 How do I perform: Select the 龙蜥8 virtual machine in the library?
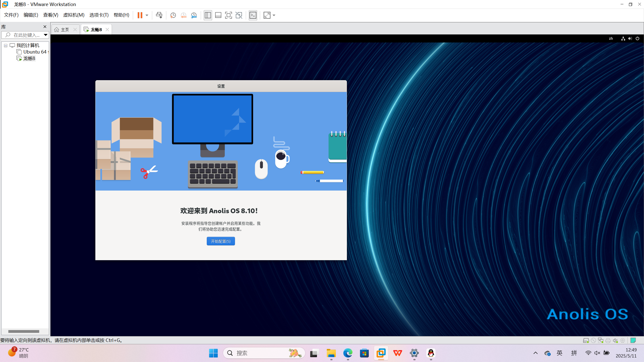26,58
